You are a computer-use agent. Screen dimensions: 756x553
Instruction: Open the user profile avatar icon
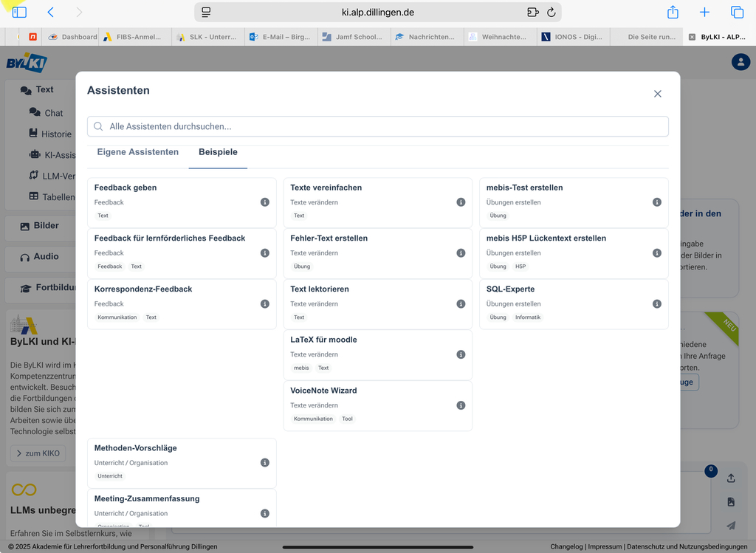(740, 62)
